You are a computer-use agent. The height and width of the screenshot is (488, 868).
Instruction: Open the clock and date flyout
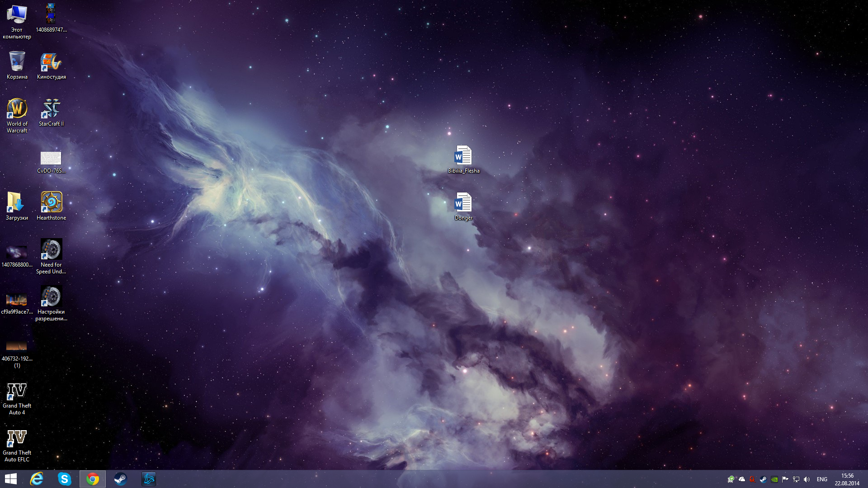click(847, 479)
